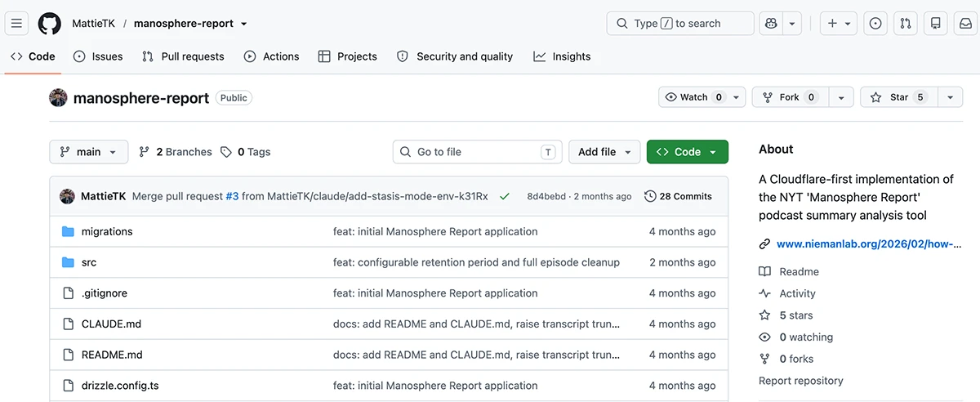Open commit message 'feat: configurable retention period and full episode cleanup'

click(476, 262)
